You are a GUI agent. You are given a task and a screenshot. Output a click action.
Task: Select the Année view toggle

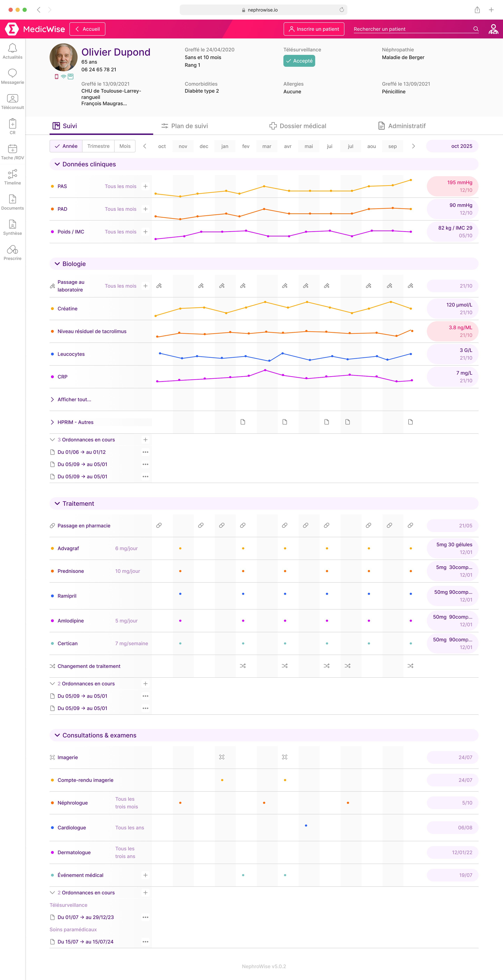(x=66, y=146)
